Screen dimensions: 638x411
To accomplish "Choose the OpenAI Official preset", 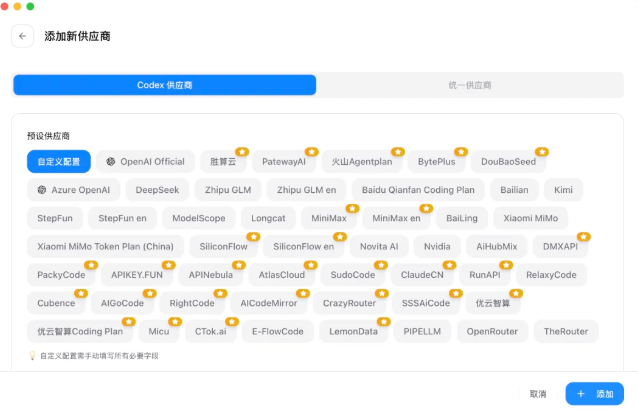I will 146,162.
